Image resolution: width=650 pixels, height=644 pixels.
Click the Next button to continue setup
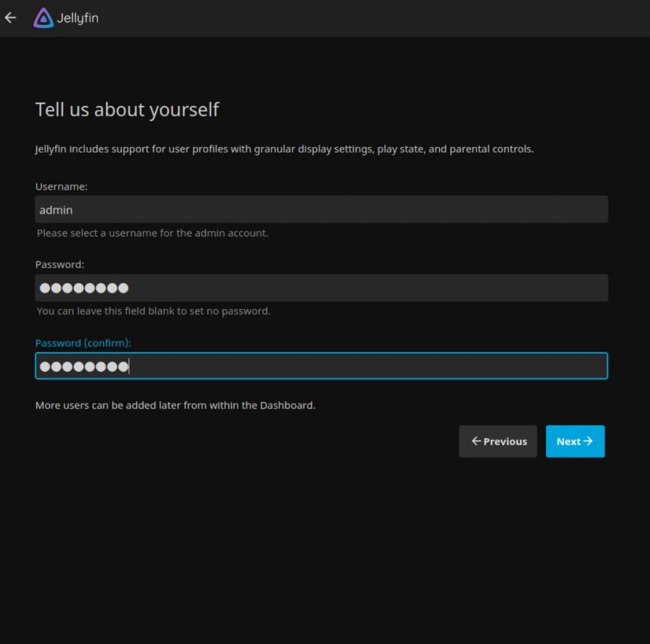pos(575,441)
